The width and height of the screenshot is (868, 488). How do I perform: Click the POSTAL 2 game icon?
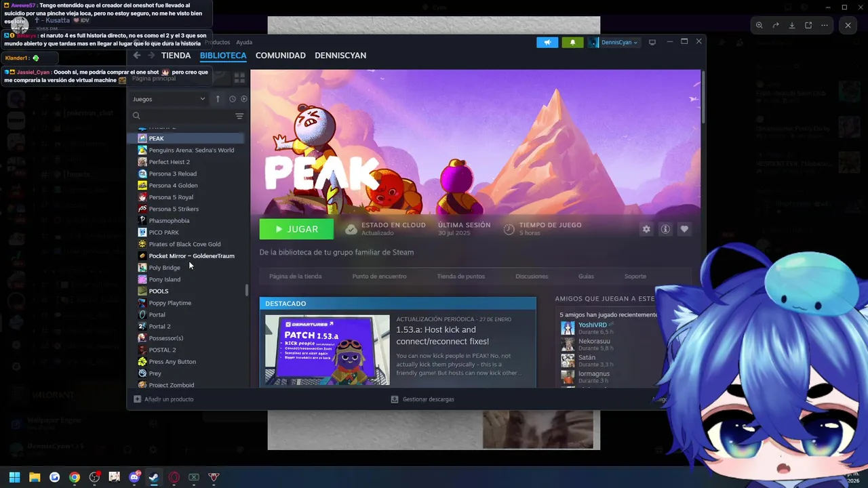pyautogui.click(x=142, y=350)
